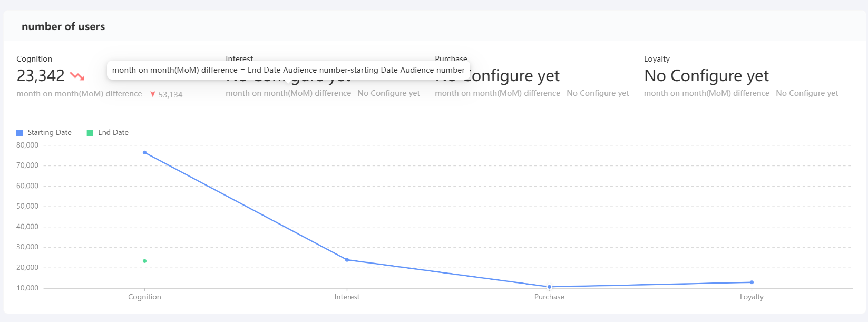This screenshot has width=868, height=322.
Task: Toggle the Starting Date series label
Action: pos(50,133)
